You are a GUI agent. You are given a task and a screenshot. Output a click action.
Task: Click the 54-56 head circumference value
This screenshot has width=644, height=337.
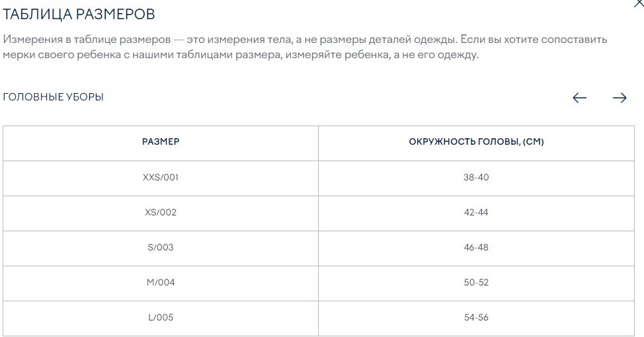[476, 317]
